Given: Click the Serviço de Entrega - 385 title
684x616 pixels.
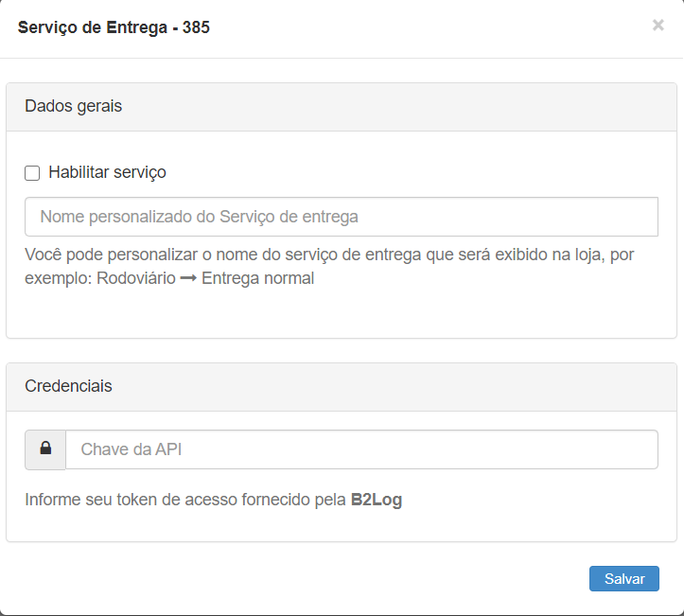Looking at the screenshot, I should click(x=114, y=27).
